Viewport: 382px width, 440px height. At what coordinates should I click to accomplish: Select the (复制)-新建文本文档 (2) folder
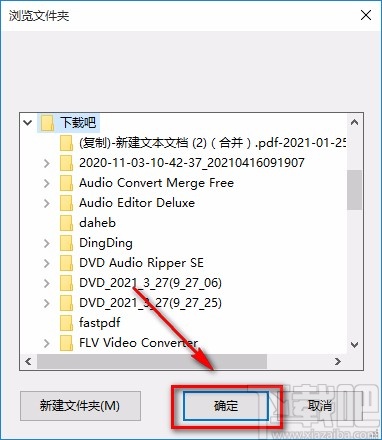click(x=213, y=143)
